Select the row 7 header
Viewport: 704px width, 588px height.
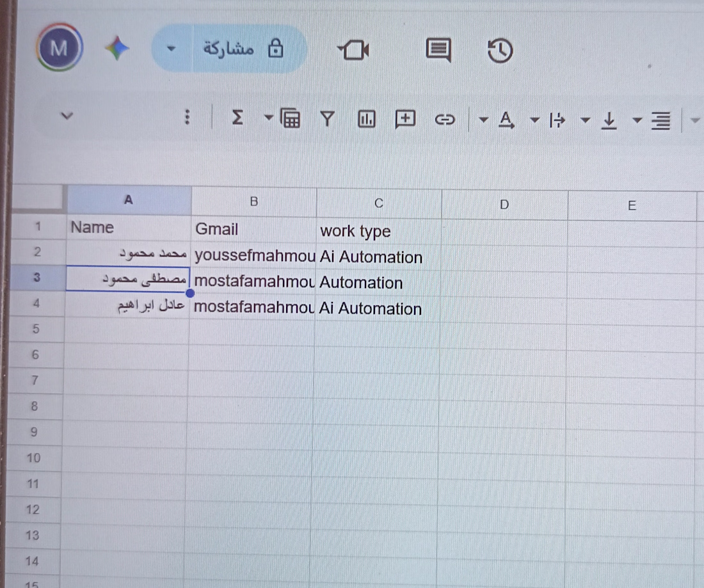pos(35,381)
